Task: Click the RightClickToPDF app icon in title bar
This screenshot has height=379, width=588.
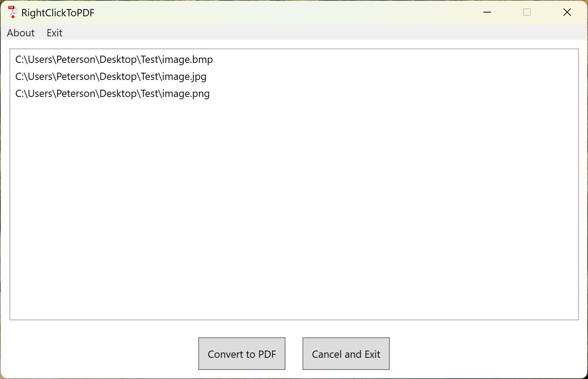Action: pos(13,12)
